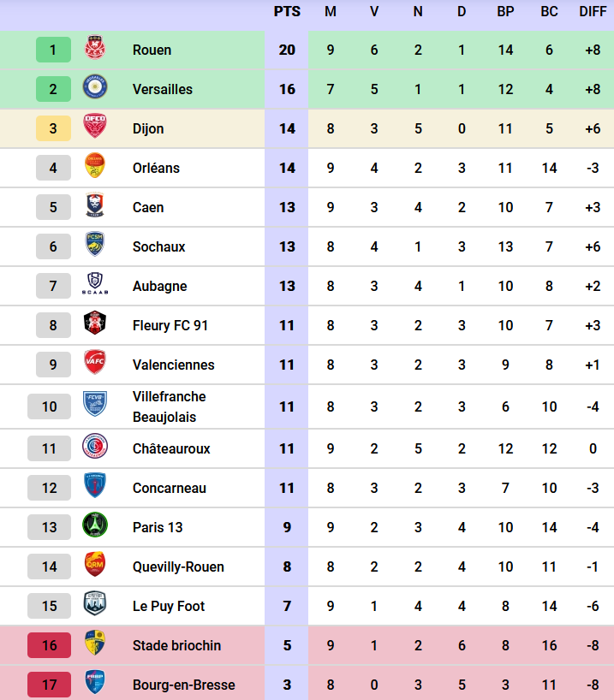Screen dimensions: 614x700
Task: Click the Caen club crest
Action: (x=94, y=207)
